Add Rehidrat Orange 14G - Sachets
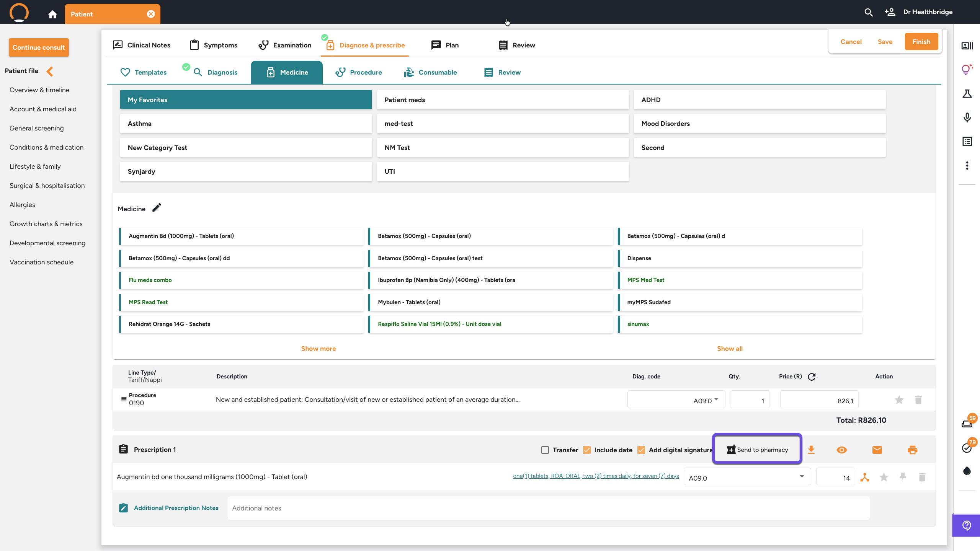This screenshot has width=980, height=551. 242,324
